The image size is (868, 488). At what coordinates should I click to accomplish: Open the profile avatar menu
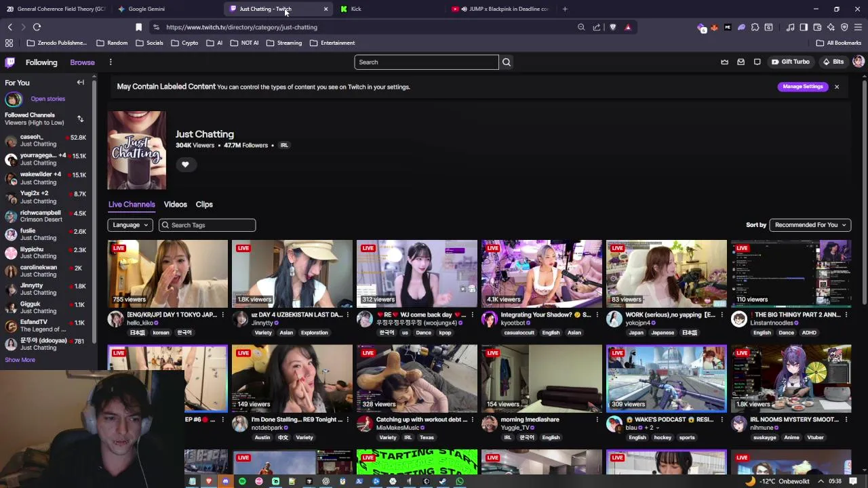[859, 62]
